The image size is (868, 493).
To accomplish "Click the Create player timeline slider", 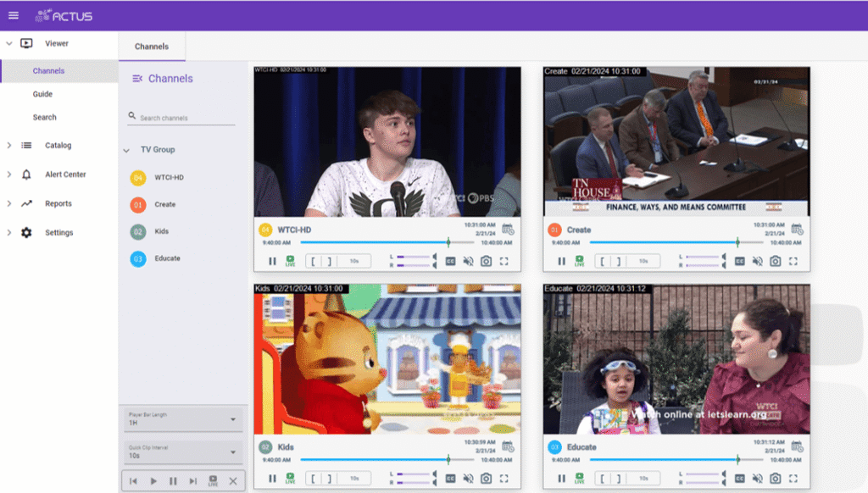I will click(x=676, y=242).
